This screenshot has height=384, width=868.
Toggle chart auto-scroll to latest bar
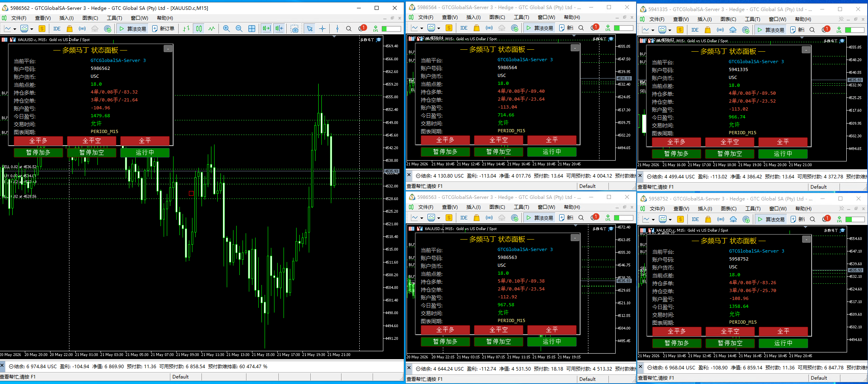(266, 28)
